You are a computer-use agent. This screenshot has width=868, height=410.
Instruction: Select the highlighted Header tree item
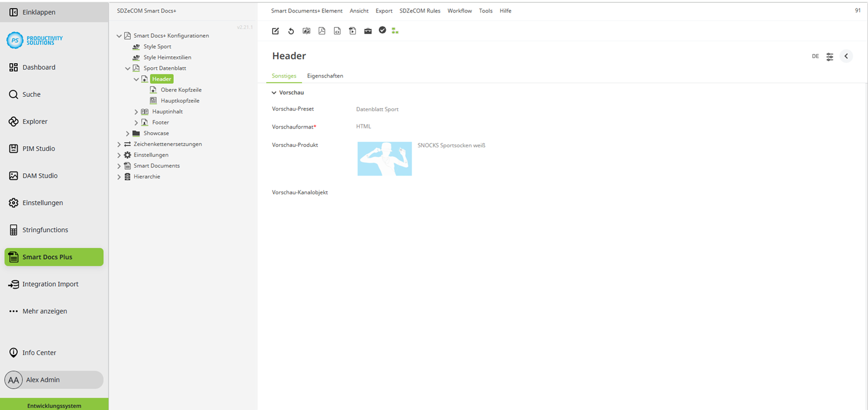162,79
